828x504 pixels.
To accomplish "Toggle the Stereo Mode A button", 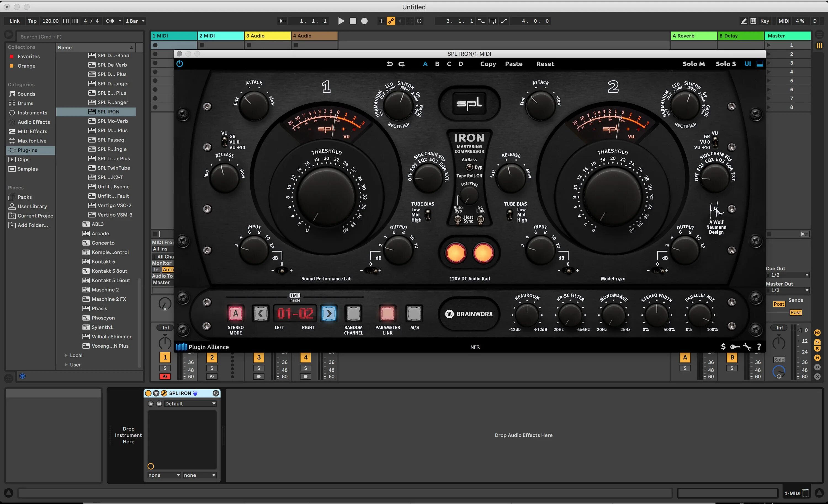I will [x=235, y=314].
